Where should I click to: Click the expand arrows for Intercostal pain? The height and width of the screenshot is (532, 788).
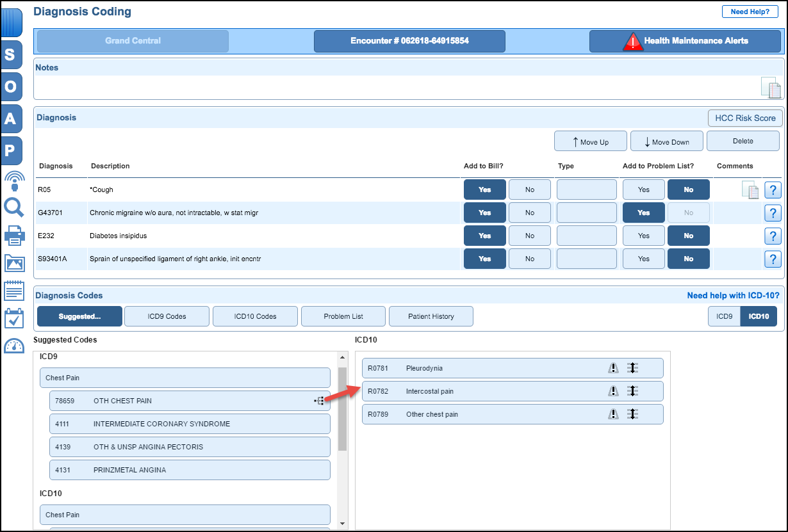pos(632,391)
